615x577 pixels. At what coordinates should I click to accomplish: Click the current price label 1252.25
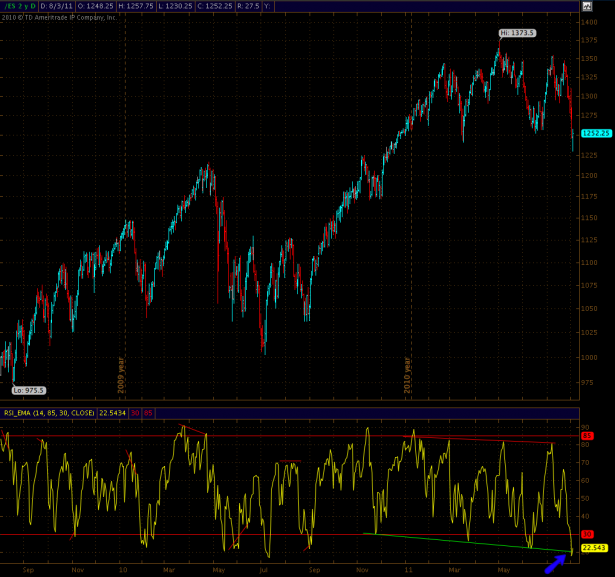(596, 133)
